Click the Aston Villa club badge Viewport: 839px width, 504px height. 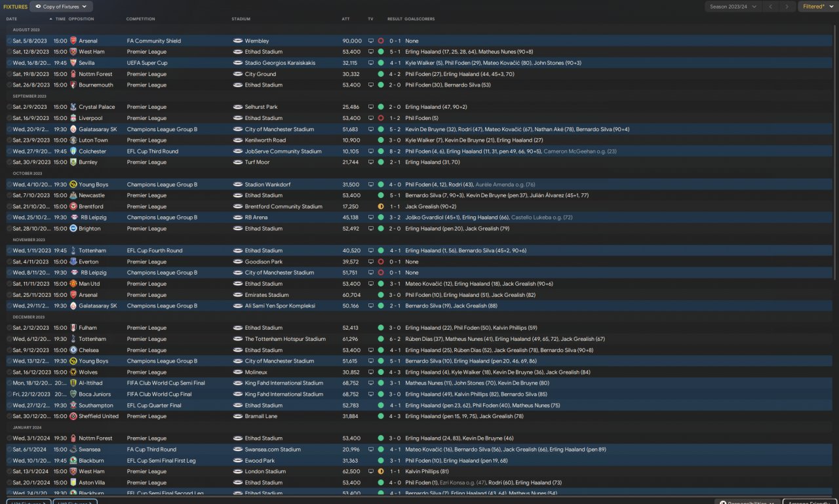click(73, 482)
